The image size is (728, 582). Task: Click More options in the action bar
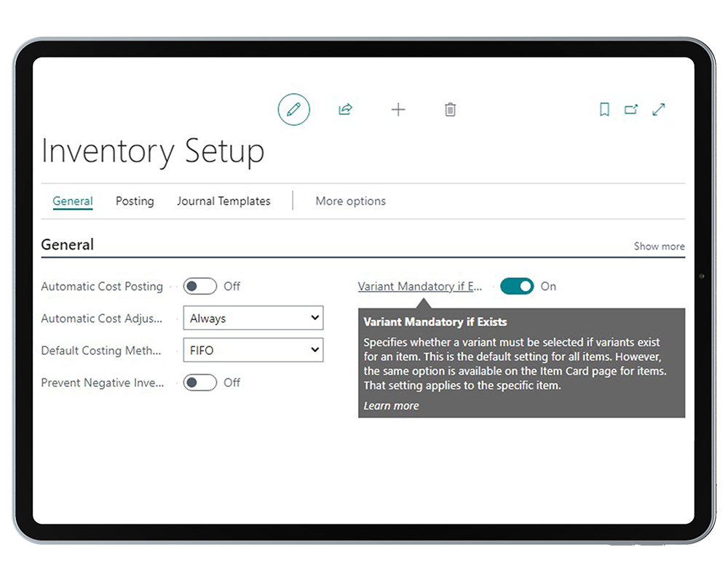[350, 202]
